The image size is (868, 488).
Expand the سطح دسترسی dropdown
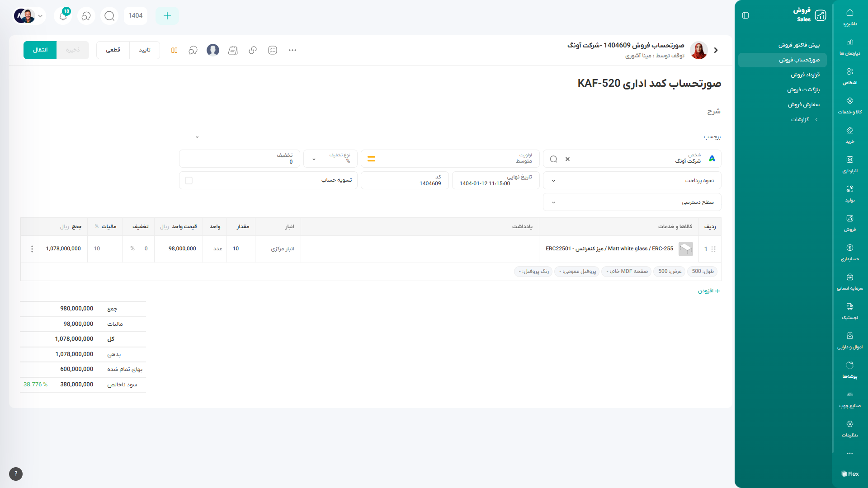pos(553,202)
